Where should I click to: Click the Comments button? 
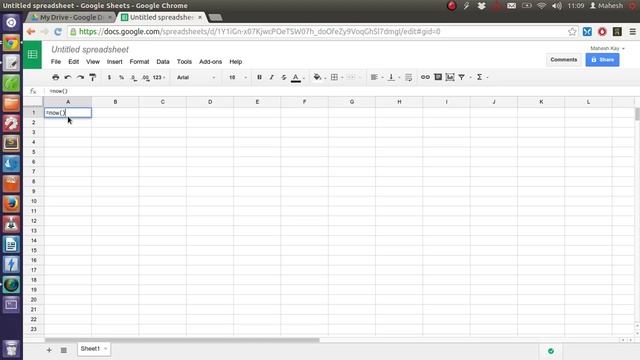tap(564, 60)
